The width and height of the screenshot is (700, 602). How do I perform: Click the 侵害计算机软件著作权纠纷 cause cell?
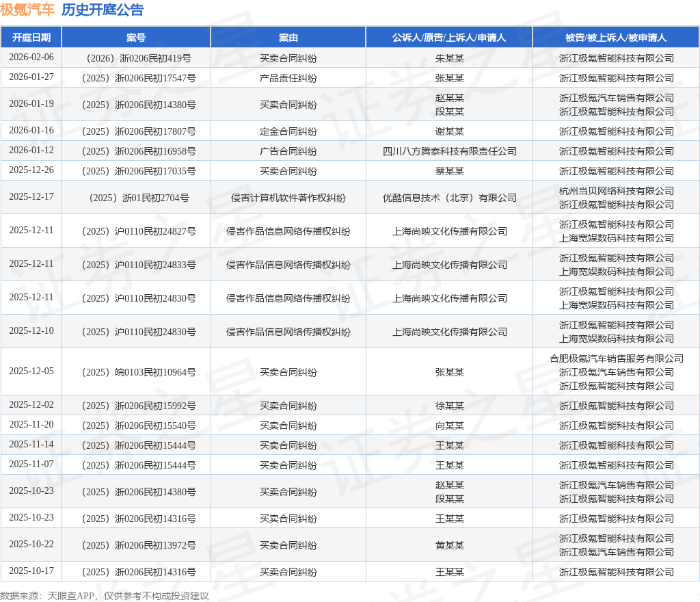(x=288, y=198)
